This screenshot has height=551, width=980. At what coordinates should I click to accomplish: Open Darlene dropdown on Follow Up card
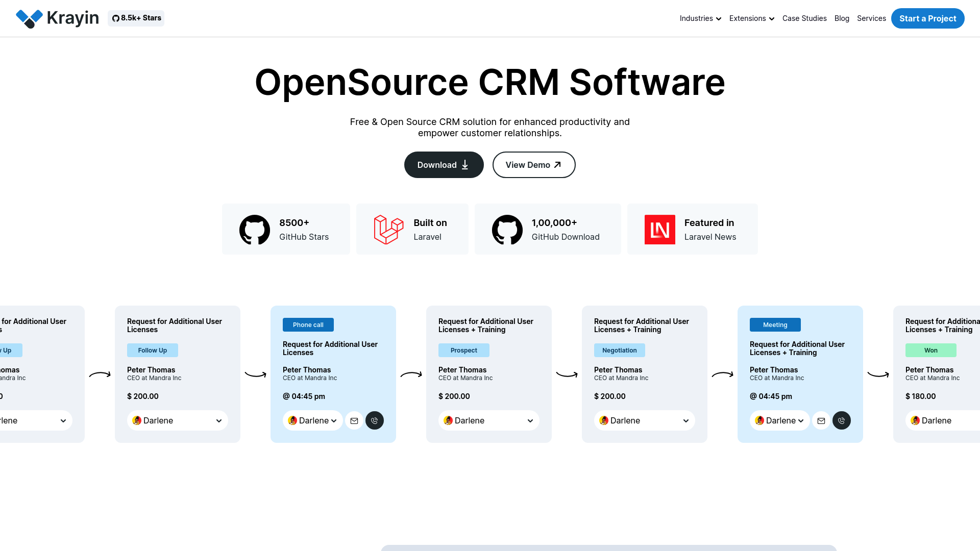click(178, 421)
